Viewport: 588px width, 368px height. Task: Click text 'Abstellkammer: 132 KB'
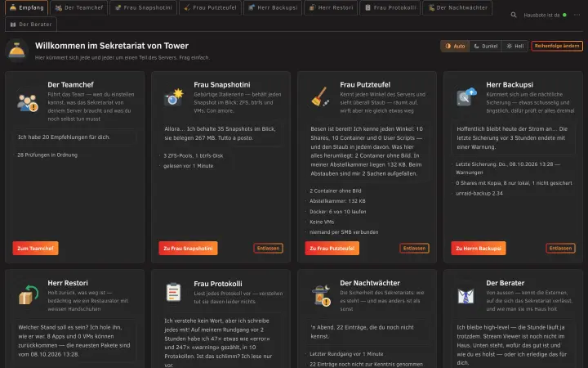click(337, 201)
